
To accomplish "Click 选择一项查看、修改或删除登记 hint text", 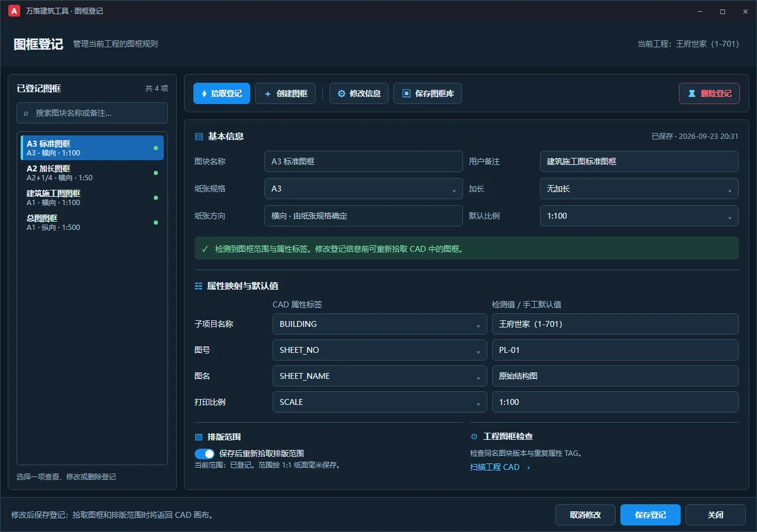I will [x=66, y=477].
